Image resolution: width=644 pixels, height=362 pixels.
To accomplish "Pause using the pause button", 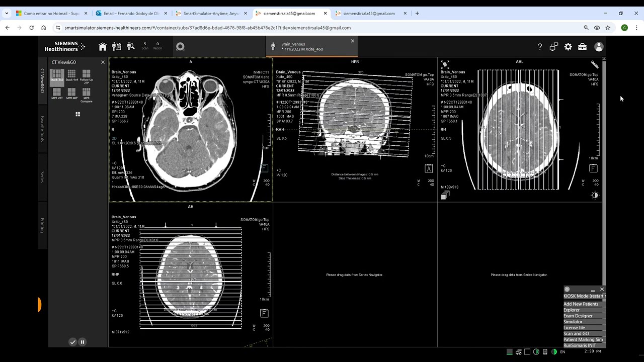I will coord(83,342).
